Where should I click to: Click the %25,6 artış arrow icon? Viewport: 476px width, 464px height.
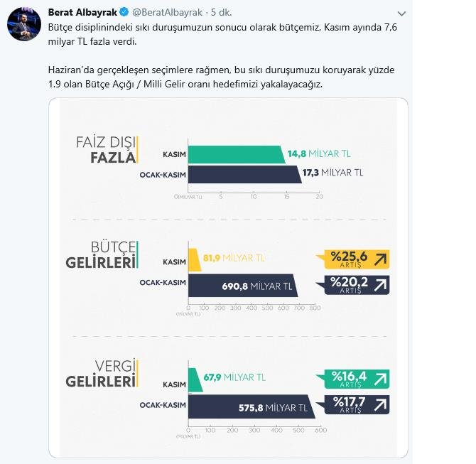click(380, 259)
